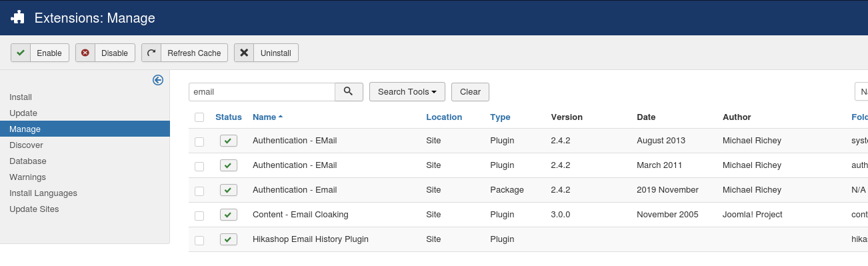The height and width of the screenshot is (266, 868).
Task: Open the Search Tools dropdown
Action: [407, 92]
